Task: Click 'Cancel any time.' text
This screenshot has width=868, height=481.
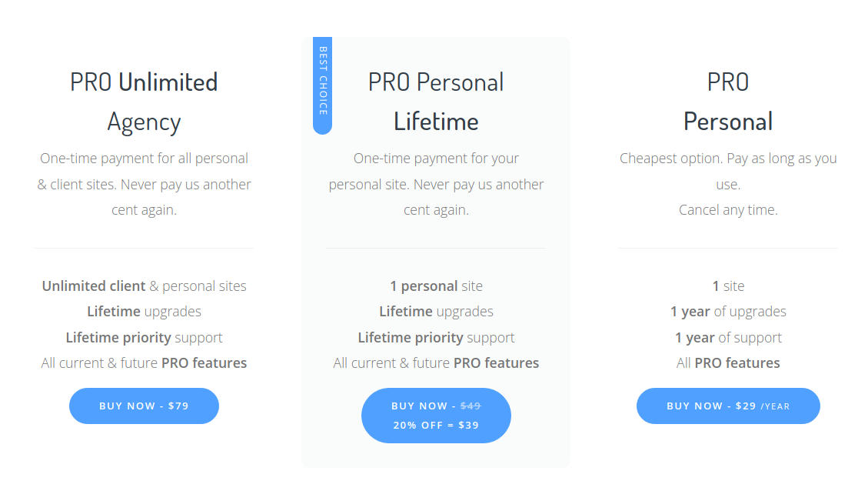Action: 728,210
